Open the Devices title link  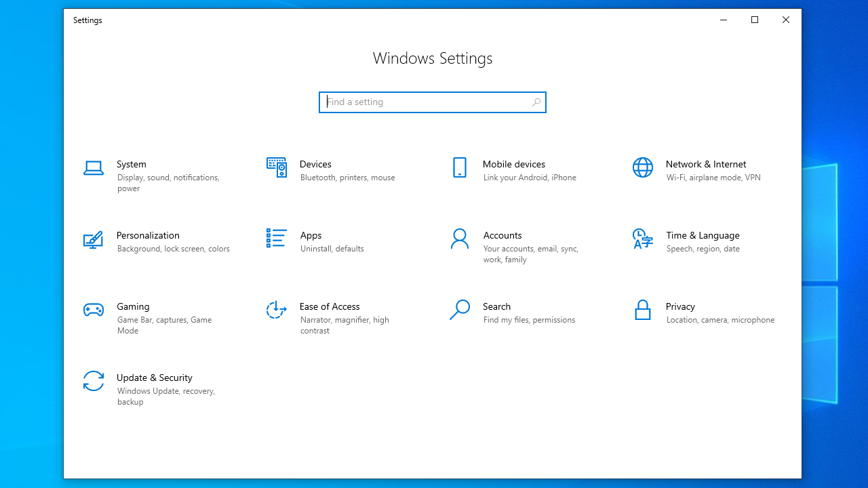(x=315, y=164)
